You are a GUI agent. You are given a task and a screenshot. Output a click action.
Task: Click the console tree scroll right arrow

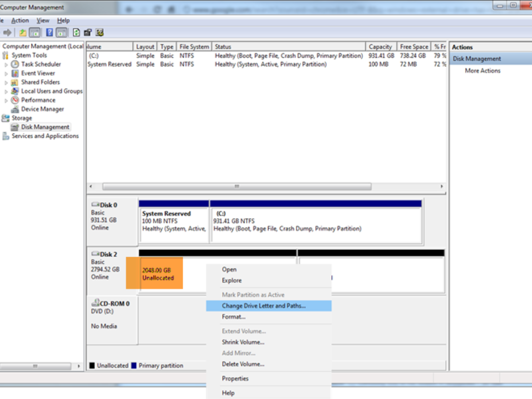click(x=79, y=367)
